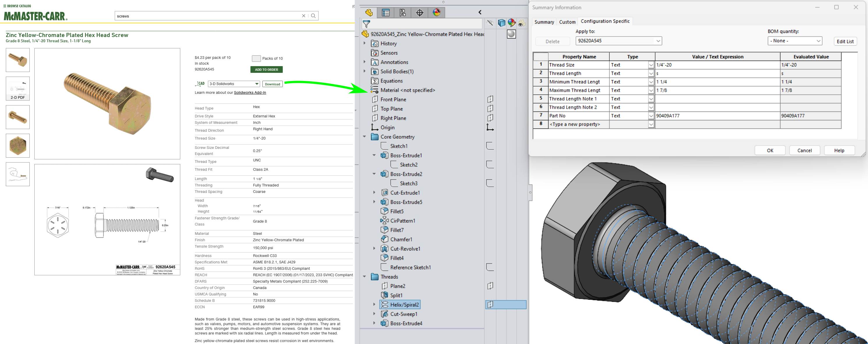868x344 pixels.
Task: Select Reference Sketch1 in tree
Action: (x=410, y=267)
